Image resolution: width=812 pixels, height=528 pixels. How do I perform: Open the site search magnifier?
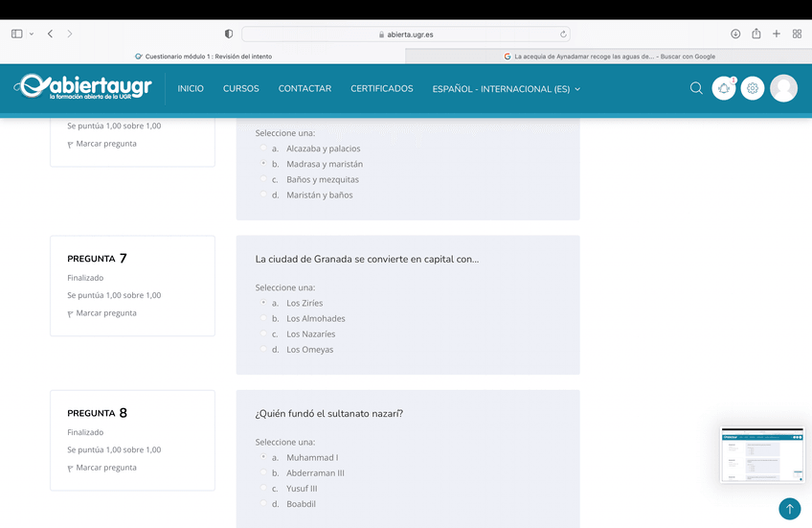click(x=696, y=88)
